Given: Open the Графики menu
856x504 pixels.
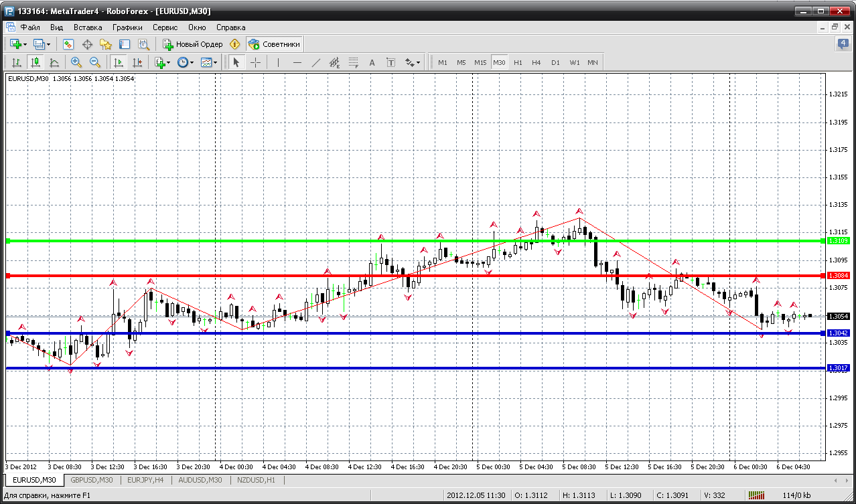Looking at the screenshot, I should click(127, 27).
